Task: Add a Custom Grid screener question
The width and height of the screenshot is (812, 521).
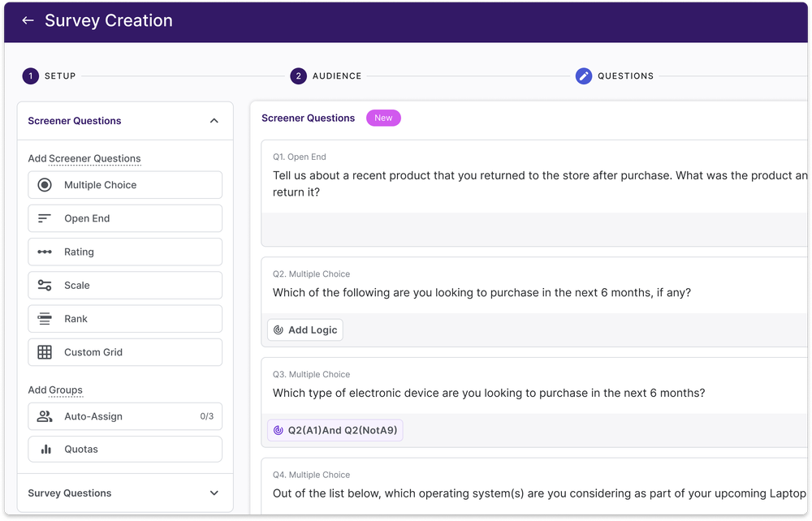Action: (125, 352)
